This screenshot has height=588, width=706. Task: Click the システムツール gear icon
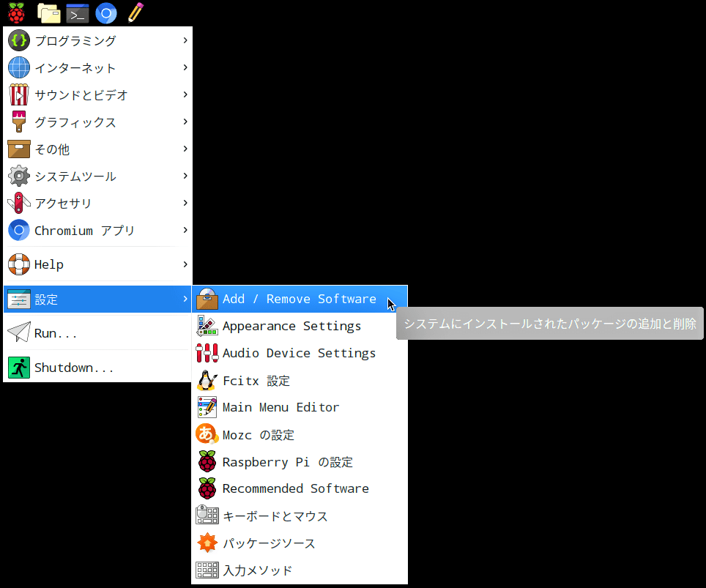pos(19,176)
